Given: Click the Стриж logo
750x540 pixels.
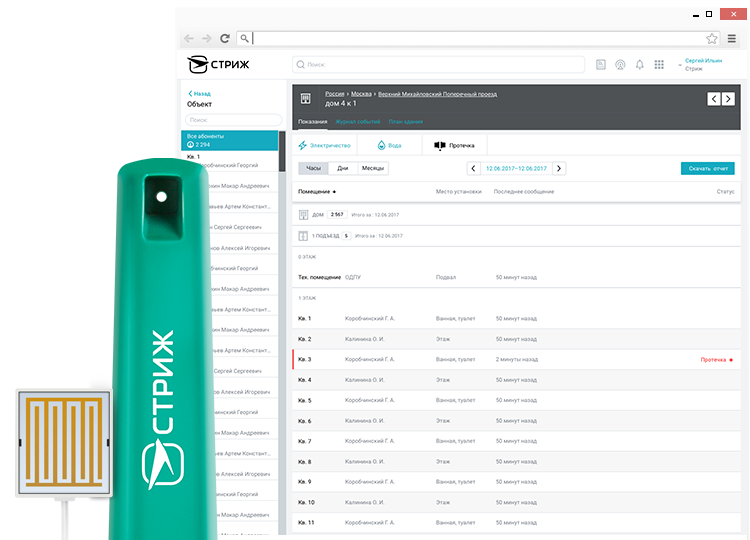Looking at the screenshot, I should click(x=218, y=65).
